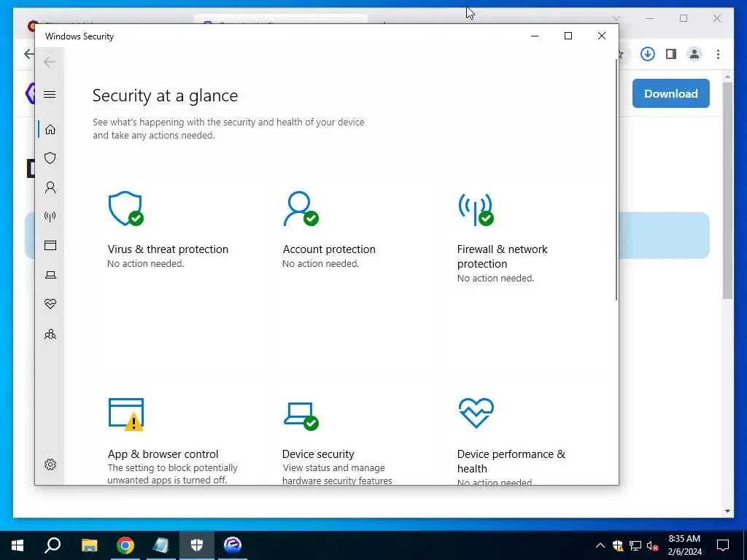The image size is (747, 560).
Task: Open Firewall & network antenna icon in sidebar
Action: coord(50,217)
